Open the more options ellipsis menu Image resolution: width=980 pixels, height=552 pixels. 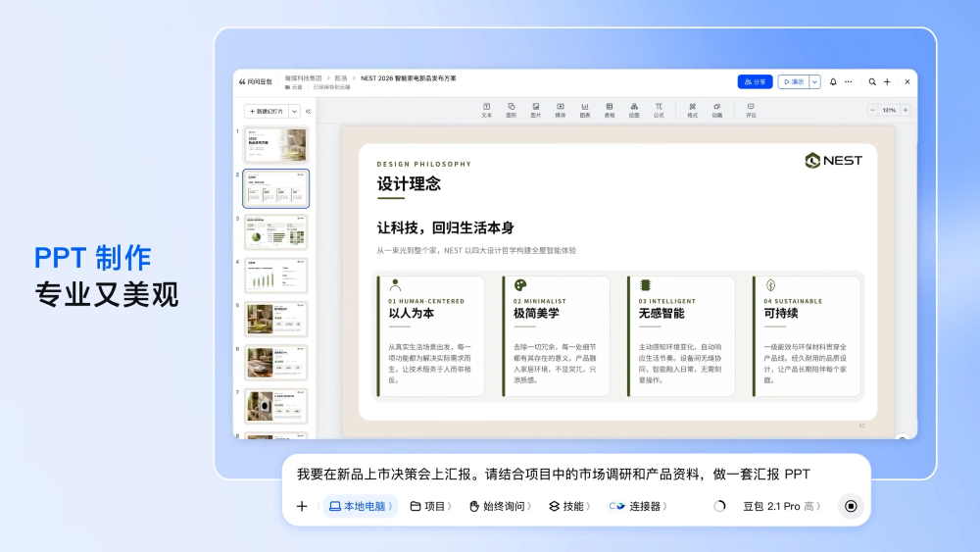click(848, 82)
